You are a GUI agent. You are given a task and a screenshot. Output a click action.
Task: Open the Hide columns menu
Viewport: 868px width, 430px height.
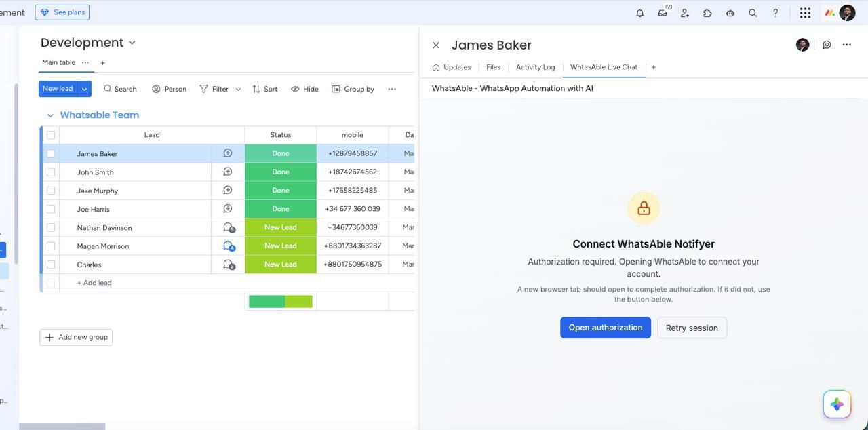[304, 89]
